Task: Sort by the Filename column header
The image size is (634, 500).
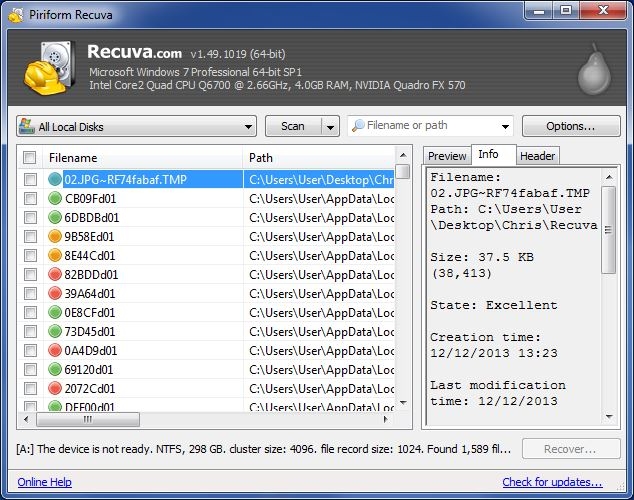Action: pos(142,158)
